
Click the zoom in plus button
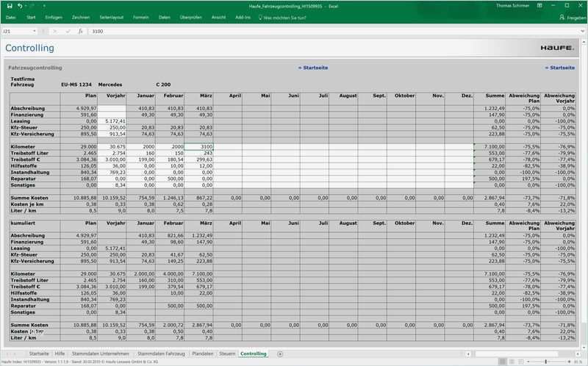[x=569, y=362]
